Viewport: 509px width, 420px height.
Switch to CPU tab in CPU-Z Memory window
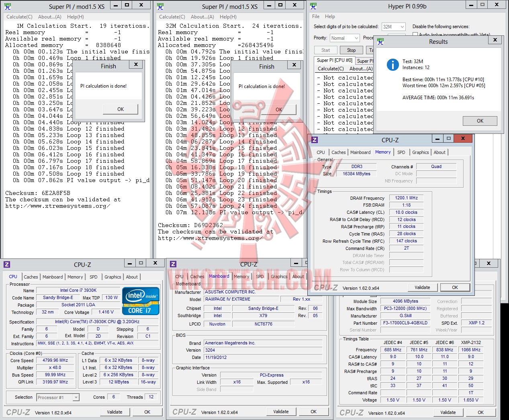[x=321, y=152]
